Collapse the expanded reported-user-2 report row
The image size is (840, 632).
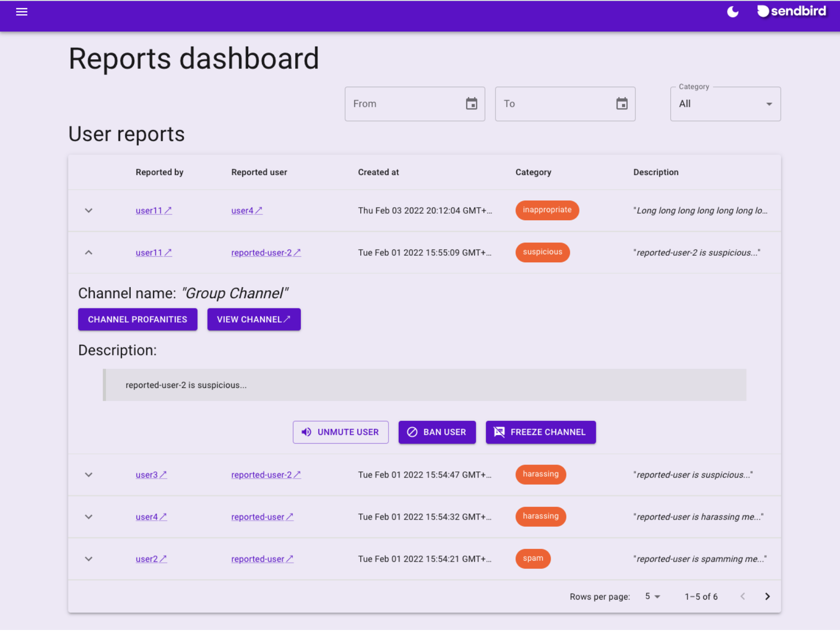[88, 252]
